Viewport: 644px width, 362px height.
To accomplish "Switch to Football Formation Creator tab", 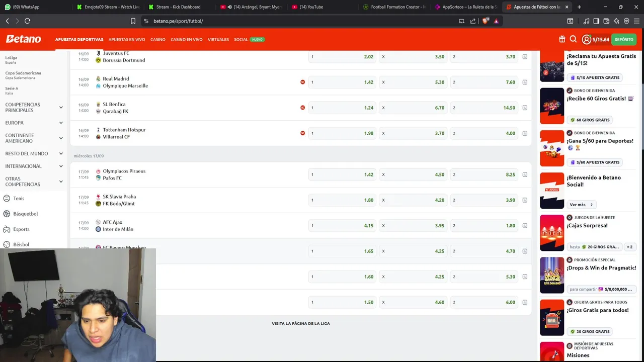I will pyautogui.click(x=395, y=7).
